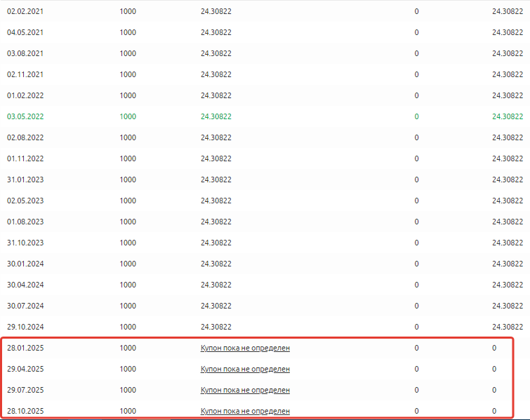Image resolution: width=530 pixels, height=420 pixels.
Task: Click the 01.08.2023 date cell
Action: pyautogui.click(x=25, y=222)
